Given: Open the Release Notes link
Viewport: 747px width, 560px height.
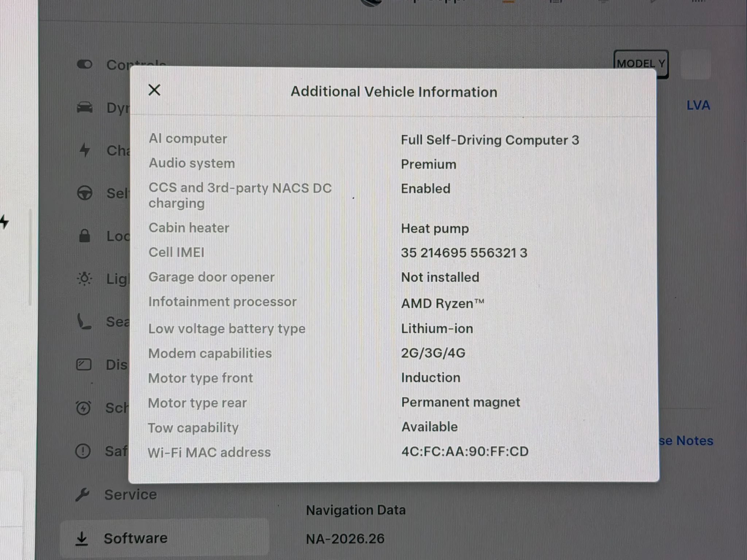Looking at the screenshot, I should click(686, 441).
